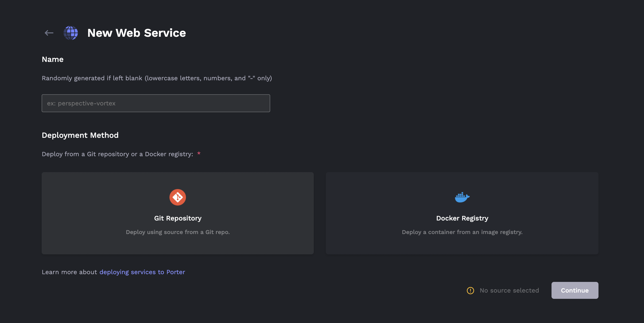
Task: Click the 'Docker Registry' title text
Action: tap(462, 218)
